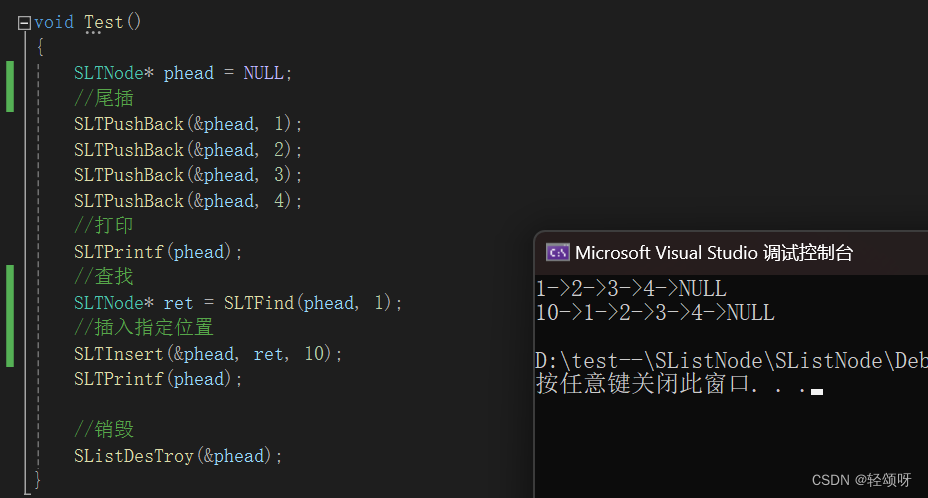Click the //插入指定位置 comment
928x498 pixels.
click(x=143, y=327)
